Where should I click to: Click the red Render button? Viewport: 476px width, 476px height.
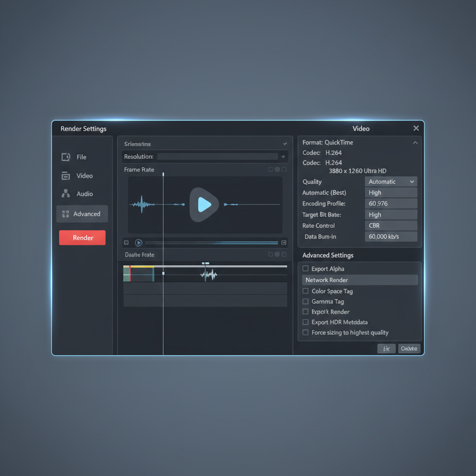pos(82,238)
